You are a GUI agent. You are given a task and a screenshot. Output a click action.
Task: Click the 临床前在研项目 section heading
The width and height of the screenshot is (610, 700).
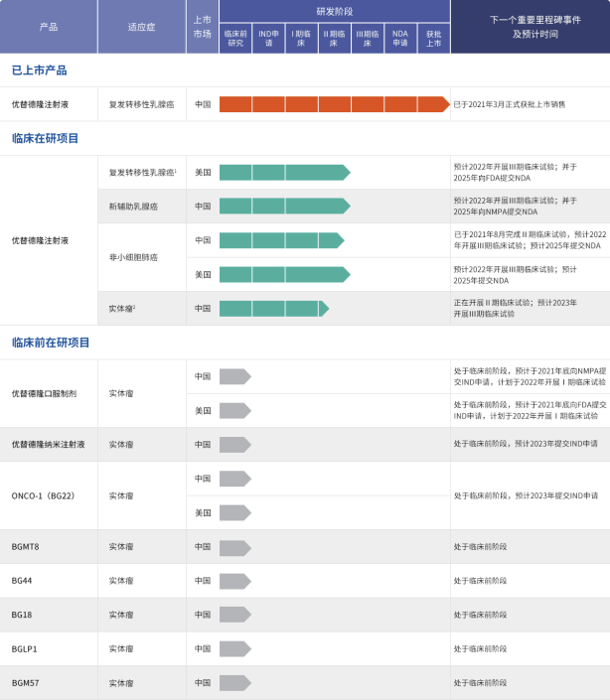click(x=51, y=343)
